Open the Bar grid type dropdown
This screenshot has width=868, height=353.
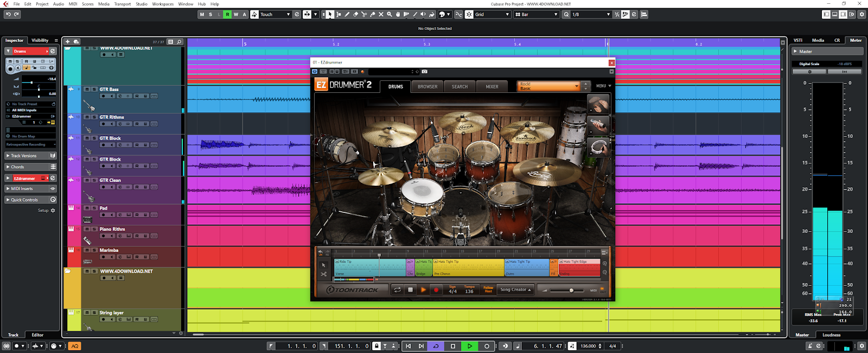coord(536,14)
